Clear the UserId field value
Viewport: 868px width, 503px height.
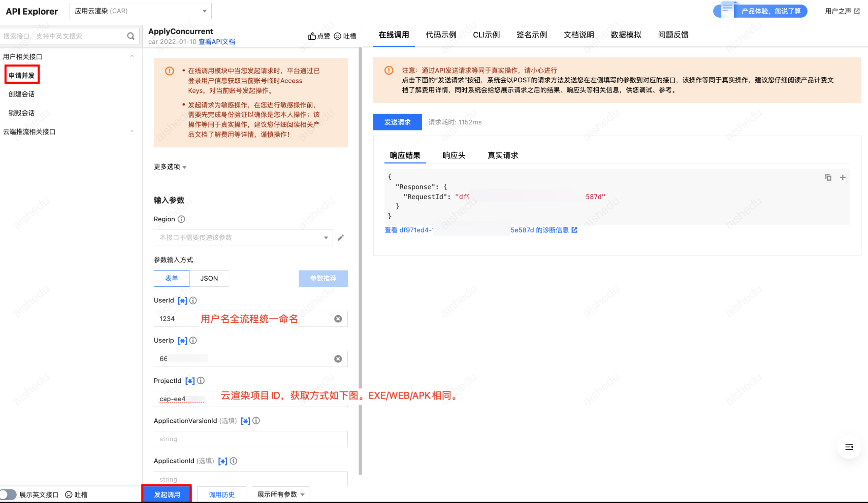[338, 319]
